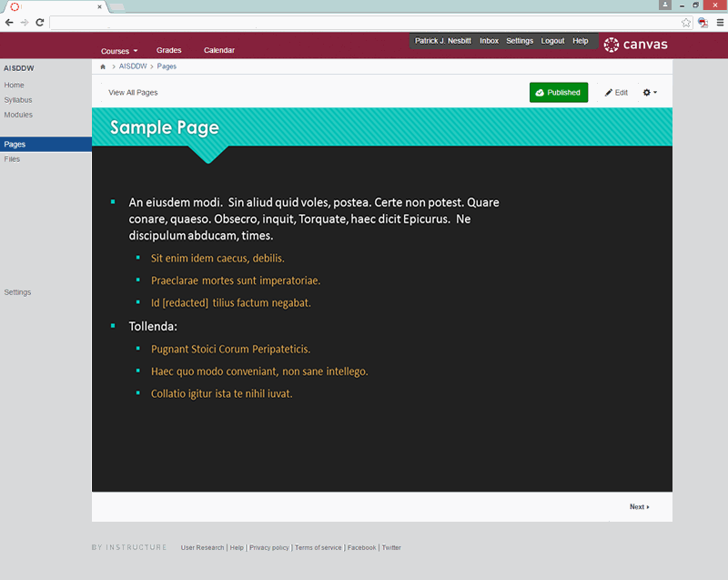Click the browser forward arrow

pos(25,22)
